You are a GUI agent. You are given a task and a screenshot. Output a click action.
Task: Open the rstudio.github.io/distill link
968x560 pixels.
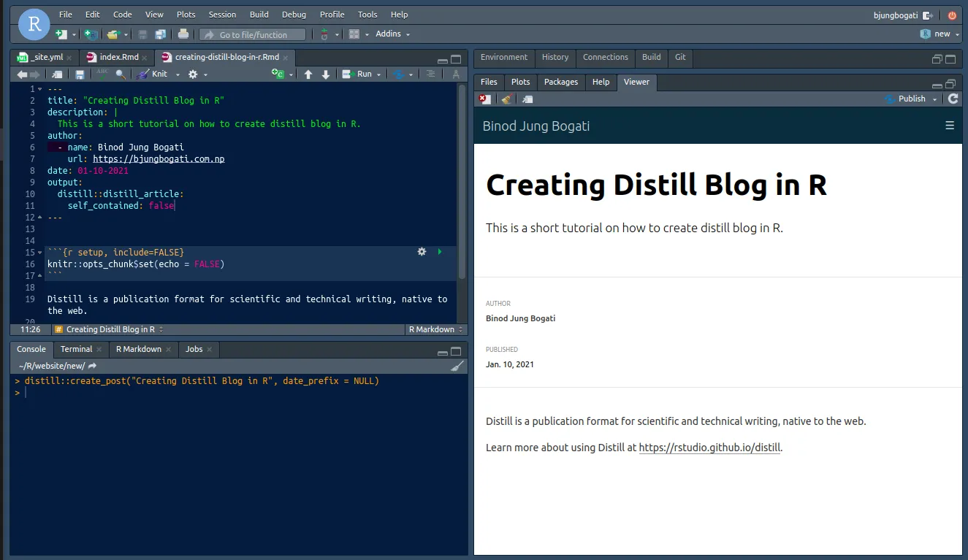click(x=709, y=448)
